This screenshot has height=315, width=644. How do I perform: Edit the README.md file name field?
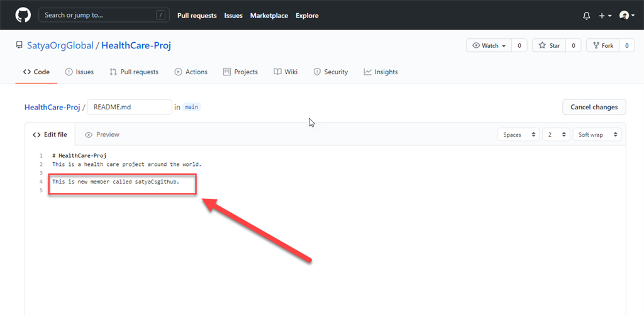130,107
